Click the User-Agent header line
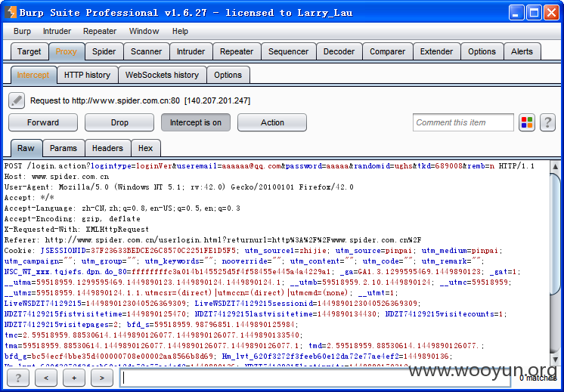The height and width of the screenshot is (392, 564). click(178, 187)
